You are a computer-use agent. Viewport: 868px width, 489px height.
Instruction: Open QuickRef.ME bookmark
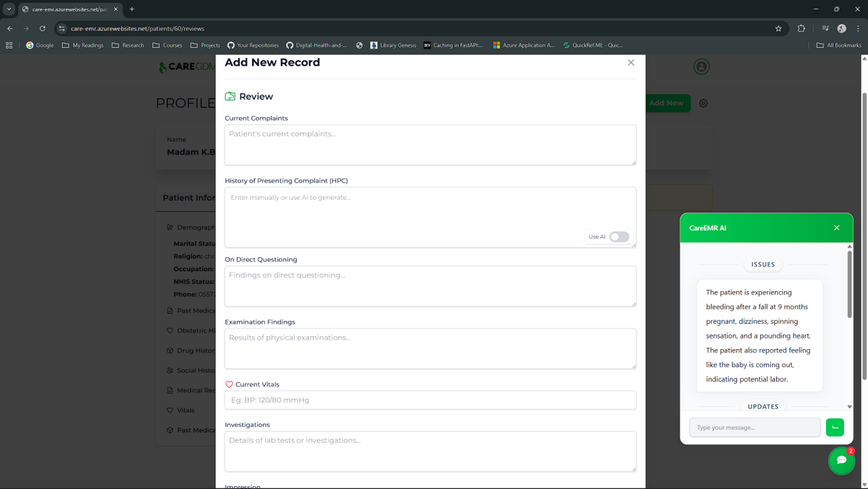[x=593, y=45]
